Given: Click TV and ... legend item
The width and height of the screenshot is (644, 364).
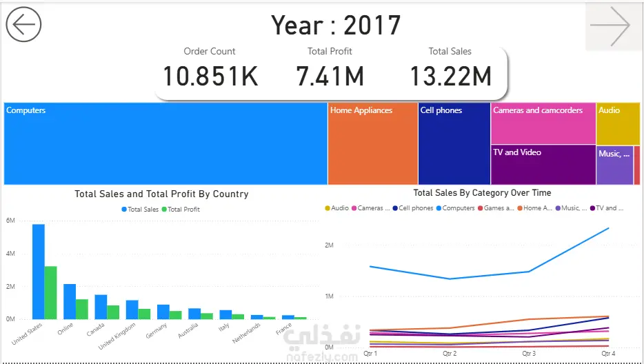Looking at the screenshot, I should coord(607,208).
